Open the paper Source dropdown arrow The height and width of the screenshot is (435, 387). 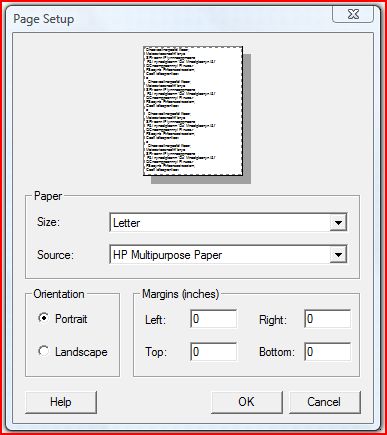point(338,255)
